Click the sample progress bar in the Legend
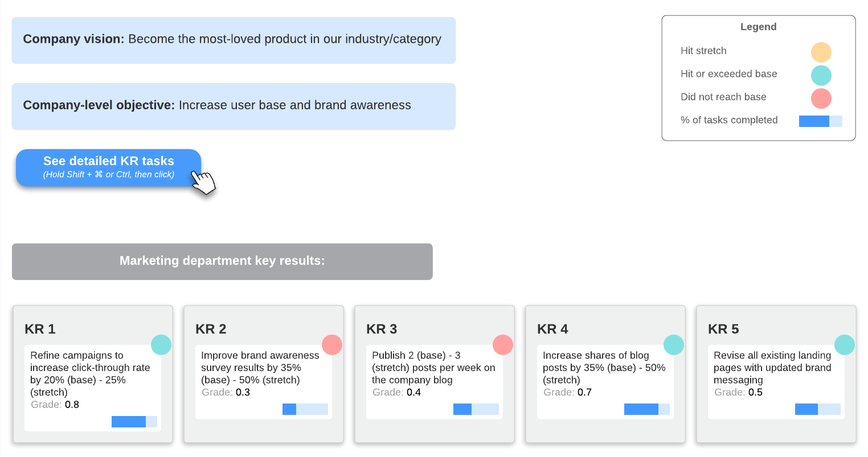Viewport: 868px width, 457px height. 820,121
